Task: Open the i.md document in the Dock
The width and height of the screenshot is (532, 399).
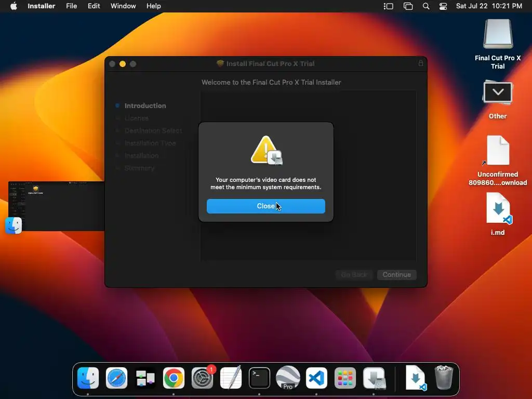Action: [x=416, y=378]
